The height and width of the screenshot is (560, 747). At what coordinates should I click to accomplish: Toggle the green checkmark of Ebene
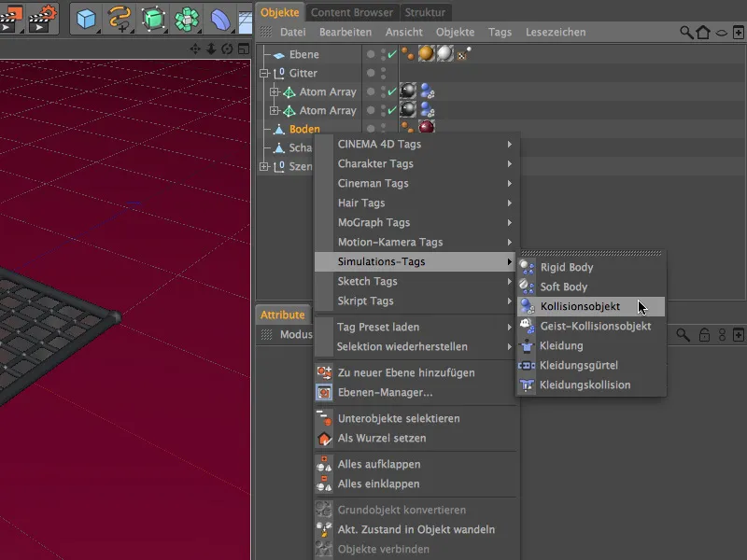pyautogui.click(x=392, y=54)
